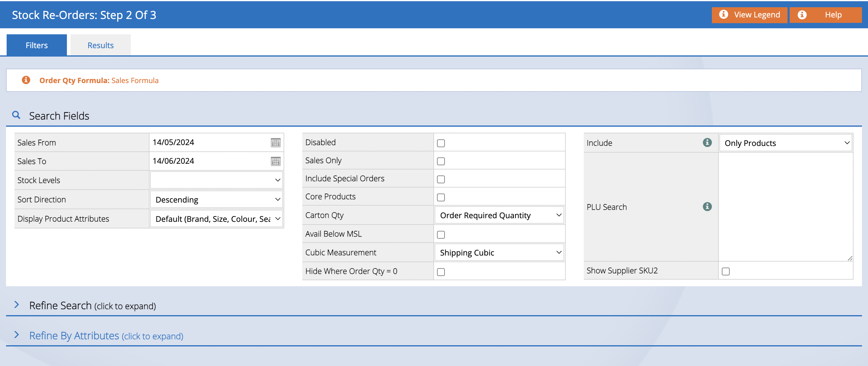The image size is (868, 366).
Task: Click the Search Fields heading
Action: (59, 116)
